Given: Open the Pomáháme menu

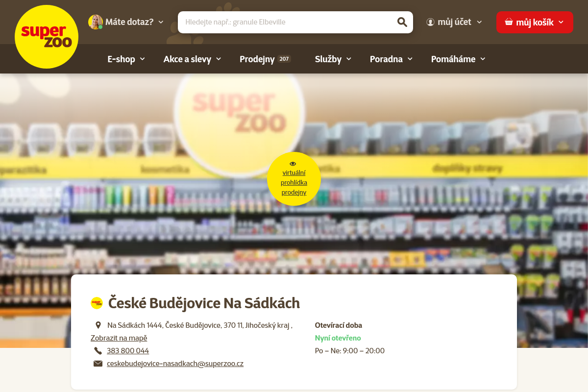Looking at the screenshot, I should tap(458, 59).
